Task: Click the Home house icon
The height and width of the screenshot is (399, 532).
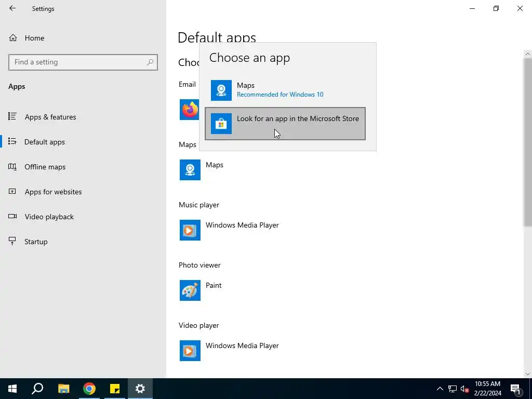Action: click(13, 37)
